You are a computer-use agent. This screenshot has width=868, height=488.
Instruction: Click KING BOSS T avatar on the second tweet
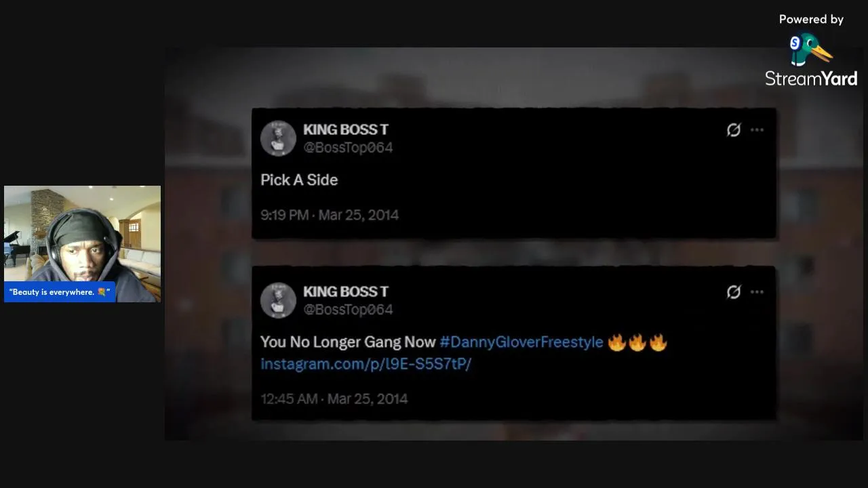coord(278,300)
